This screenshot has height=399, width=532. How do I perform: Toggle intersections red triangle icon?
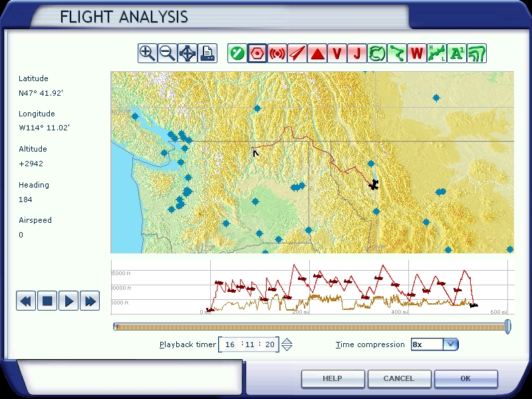(317, 53)
